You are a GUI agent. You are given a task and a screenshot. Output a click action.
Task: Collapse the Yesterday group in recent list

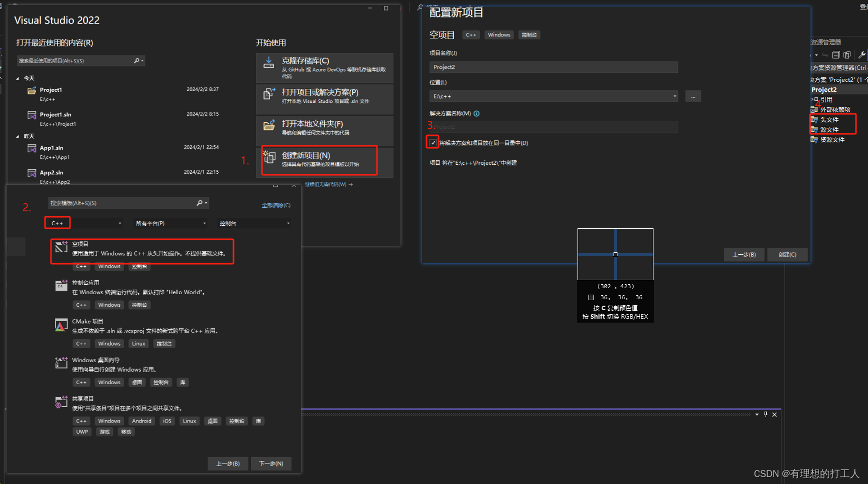[x=18, y=136]
